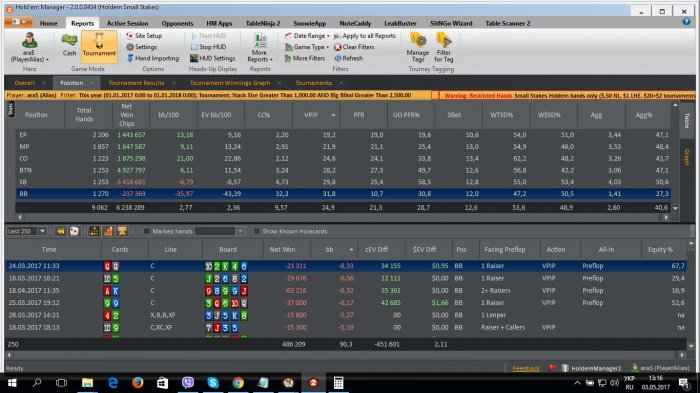Enable the Show Known Holecards checkbox
The width and height of the screenshot is (700, 393).
click(257, 231)
